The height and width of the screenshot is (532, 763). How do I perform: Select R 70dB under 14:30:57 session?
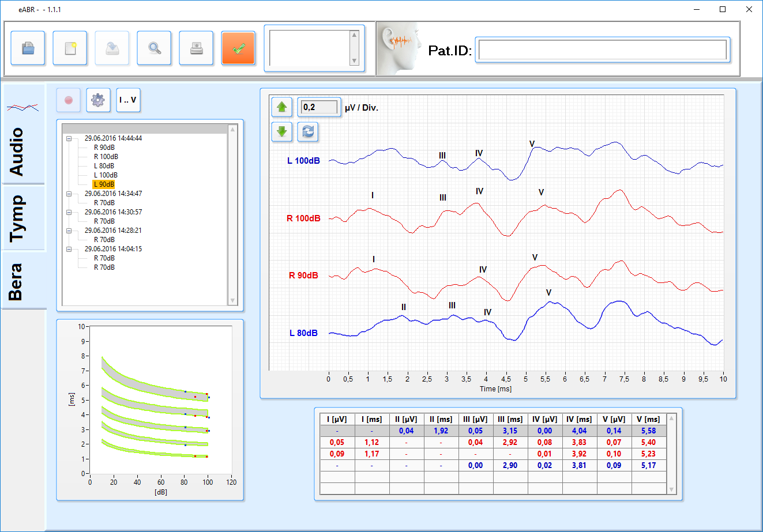(x=104, y=221)
